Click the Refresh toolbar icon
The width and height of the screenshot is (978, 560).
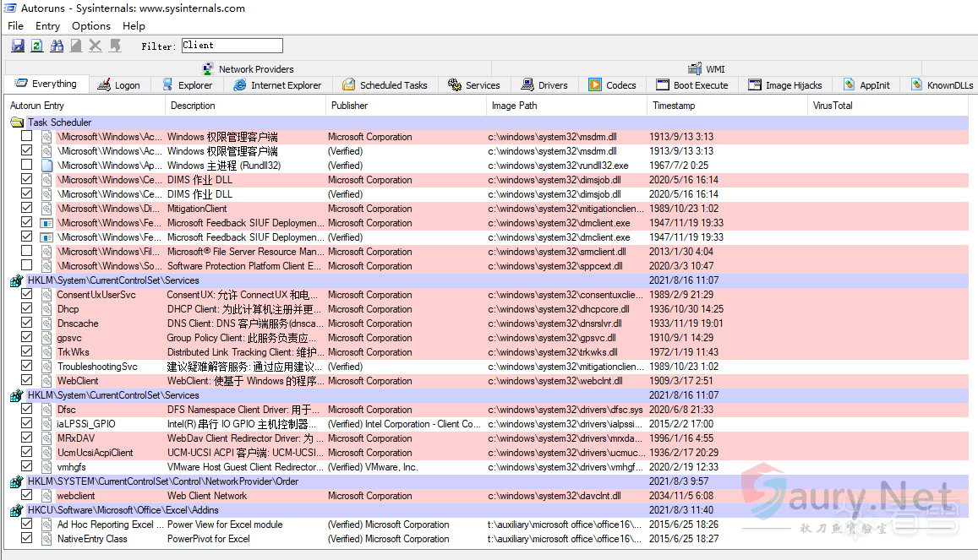pyautogui.click(x=36, y=46)
